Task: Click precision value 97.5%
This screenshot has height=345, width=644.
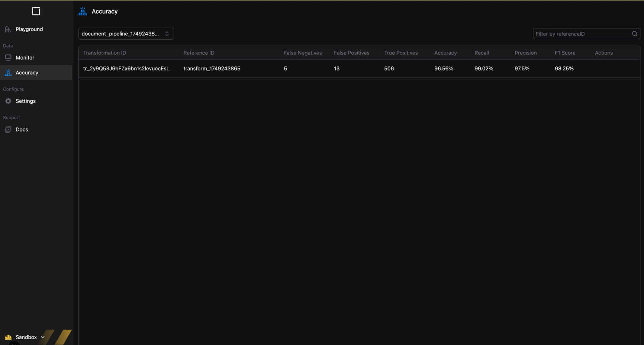Action: (x=522, y=69)
